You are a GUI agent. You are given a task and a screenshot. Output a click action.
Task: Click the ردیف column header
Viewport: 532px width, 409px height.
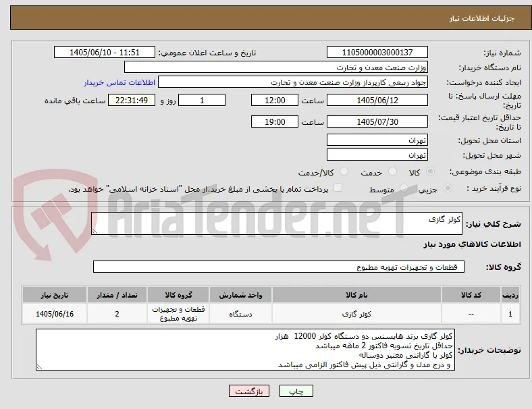(x=510, y=295)
